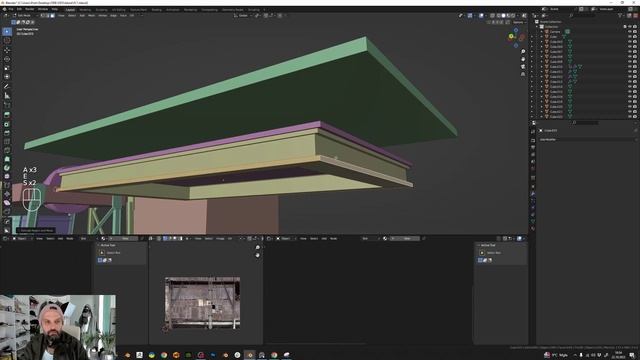Disable Camera render visibility icon in outliner
640x360 pixels.
click(635, 31)
